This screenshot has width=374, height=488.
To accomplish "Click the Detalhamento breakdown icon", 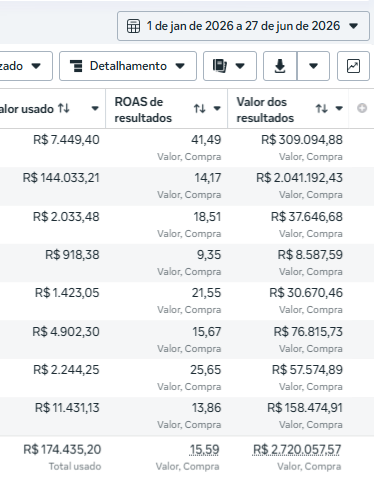I will 76,66.
